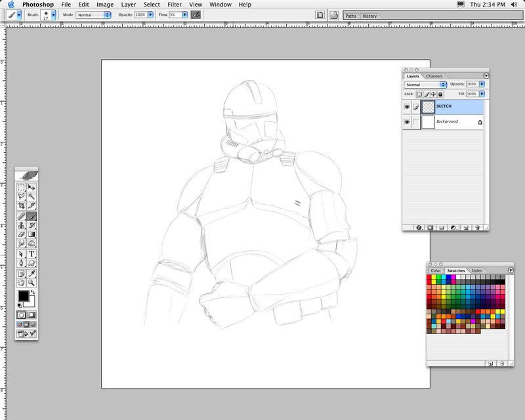Open the Swatches panel options menu
The image size is (525, 420).
click(x=511, y=270)
